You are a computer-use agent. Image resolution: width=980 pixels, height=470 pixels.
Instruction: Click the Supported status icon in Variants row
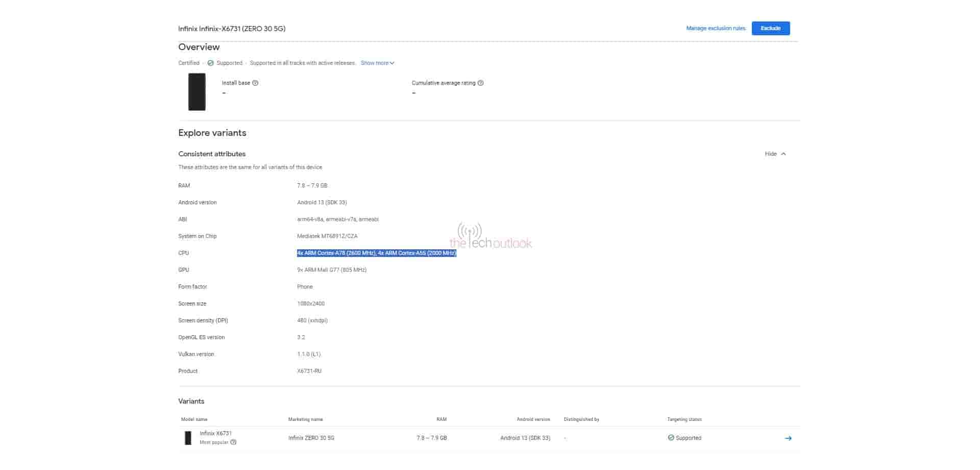click(x=671, y=438)
